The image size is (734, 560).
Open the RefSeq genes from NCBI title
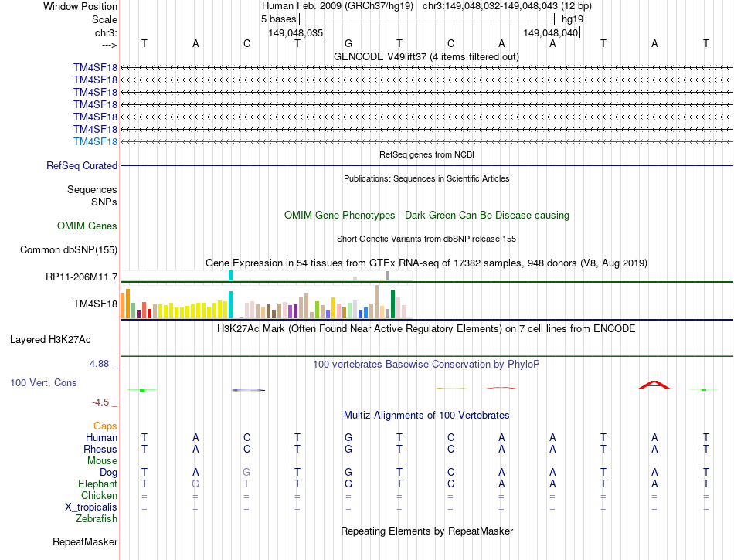click(x=427, y=154)
